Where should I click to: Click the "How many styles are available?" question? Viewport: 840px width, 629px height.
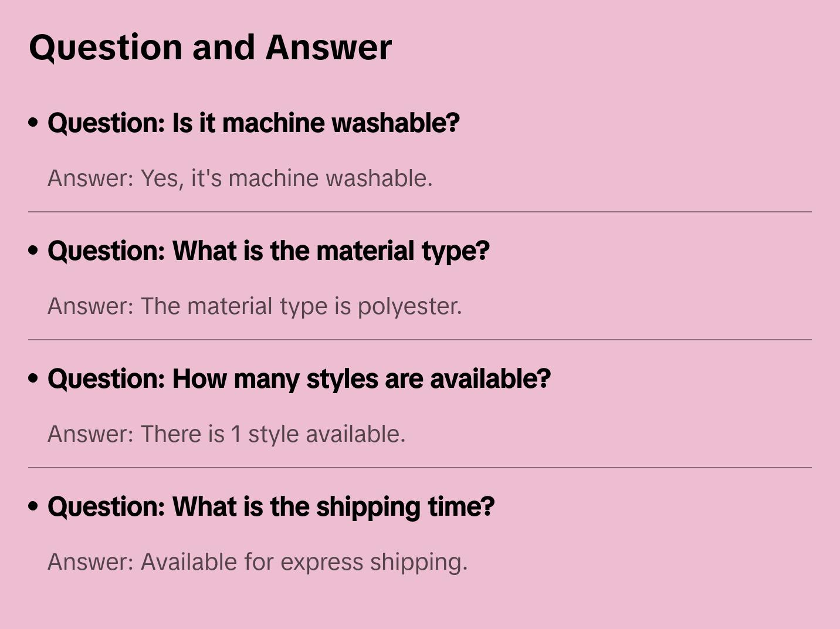[299, 379]
